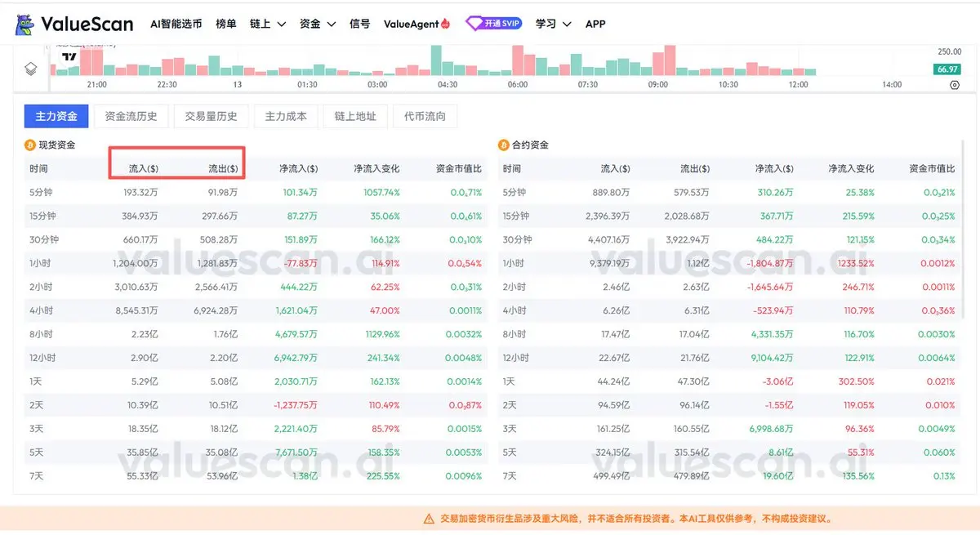The image size is (980, 535).
Task: Click the 193.32万 spot inflow value
Action: tap(140, 193)
